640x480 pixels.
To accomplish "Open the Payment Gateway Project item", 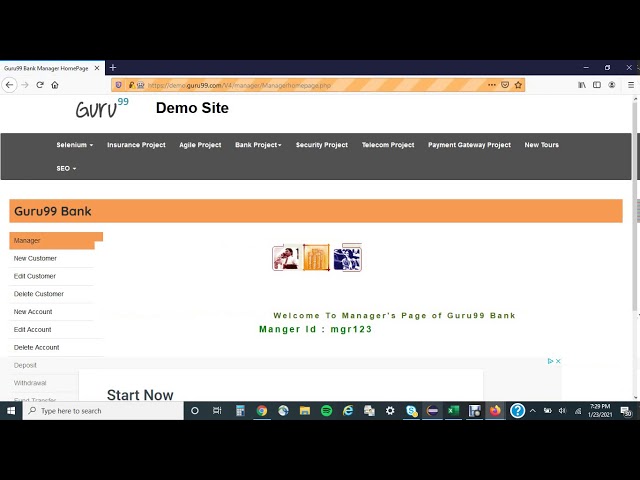I will [x=469, y=145].
